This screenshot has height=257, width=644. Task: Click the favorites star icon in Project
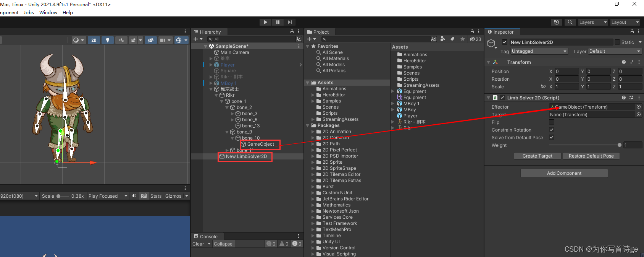point(463,39)
